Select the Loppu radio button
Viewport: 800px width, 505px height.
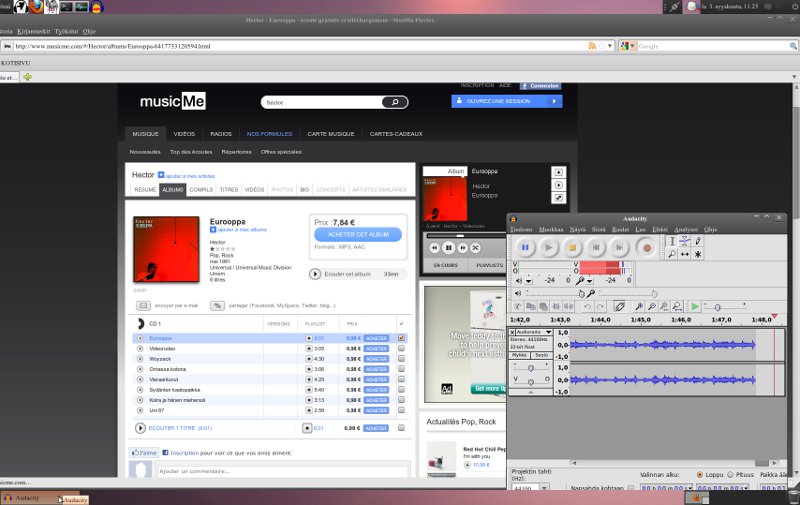coord(699,474)
